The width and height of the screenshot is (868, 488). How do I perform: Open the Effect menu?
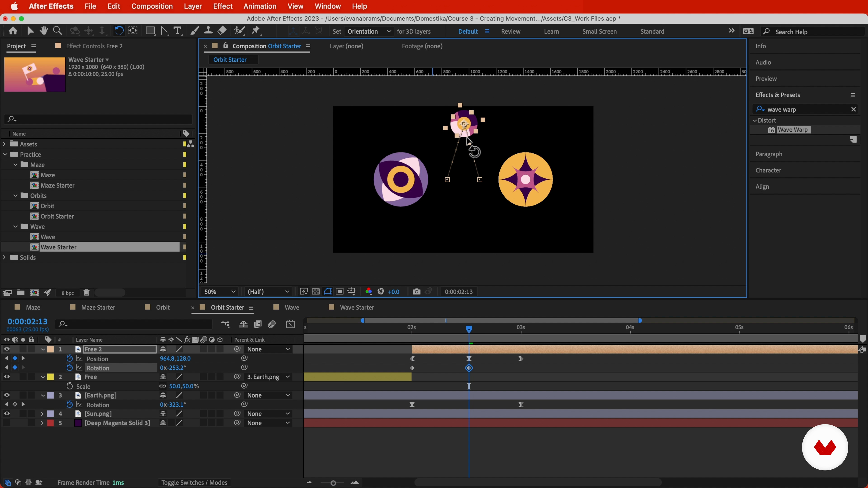[223, 6]
